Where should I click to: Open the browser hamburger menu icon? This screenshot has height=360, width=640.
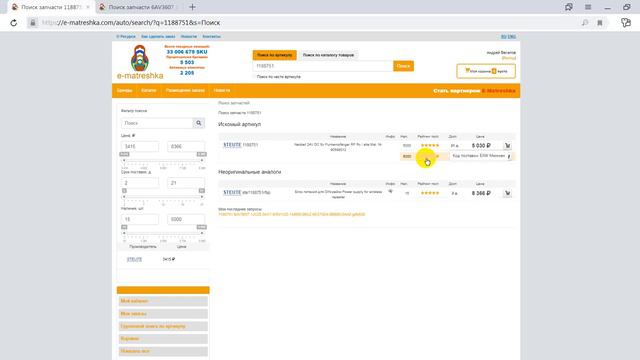(588, 7)
